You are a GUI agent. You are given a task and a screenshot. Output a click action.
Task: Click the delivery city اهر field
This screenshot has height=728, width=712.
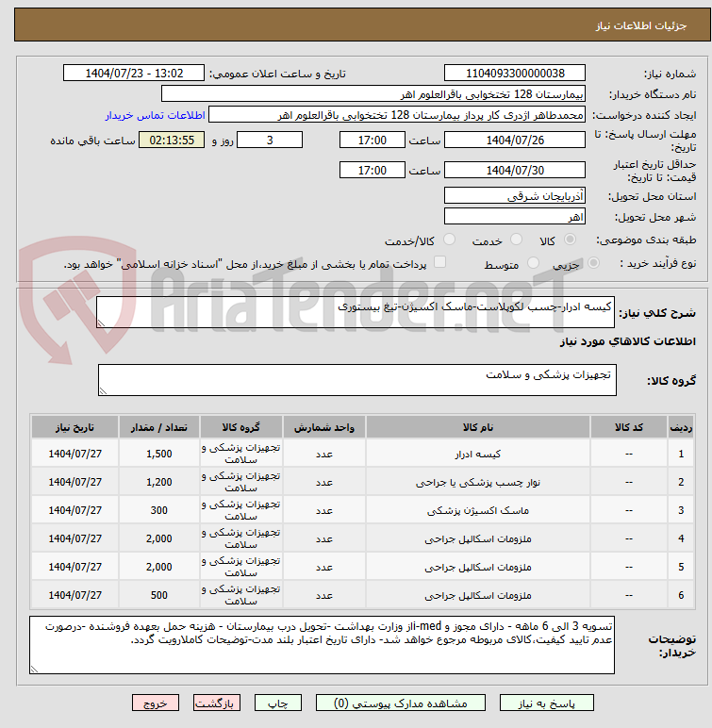515,216
